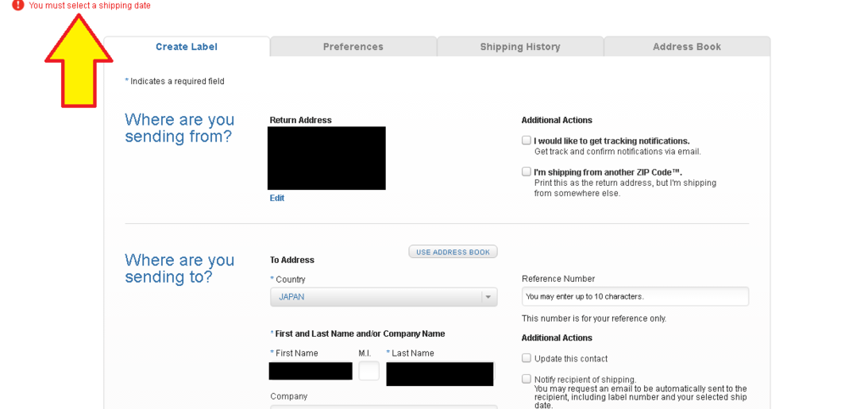Click the First Name field

coord(310,372)
